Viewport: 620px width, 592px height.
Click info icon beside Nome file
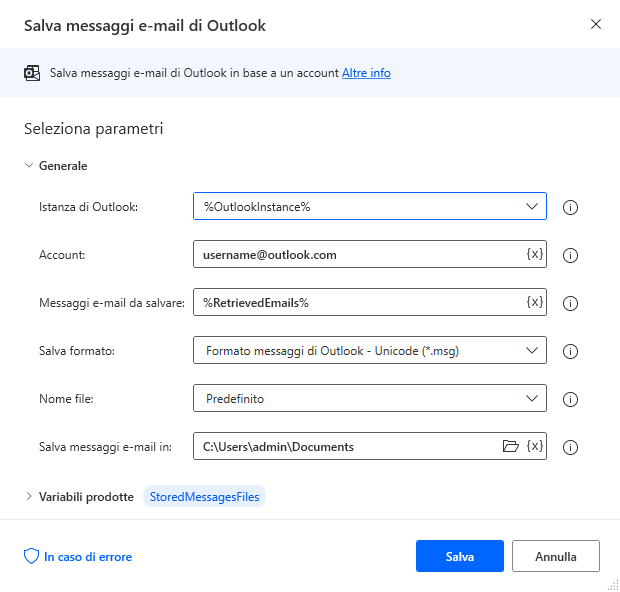570,399
